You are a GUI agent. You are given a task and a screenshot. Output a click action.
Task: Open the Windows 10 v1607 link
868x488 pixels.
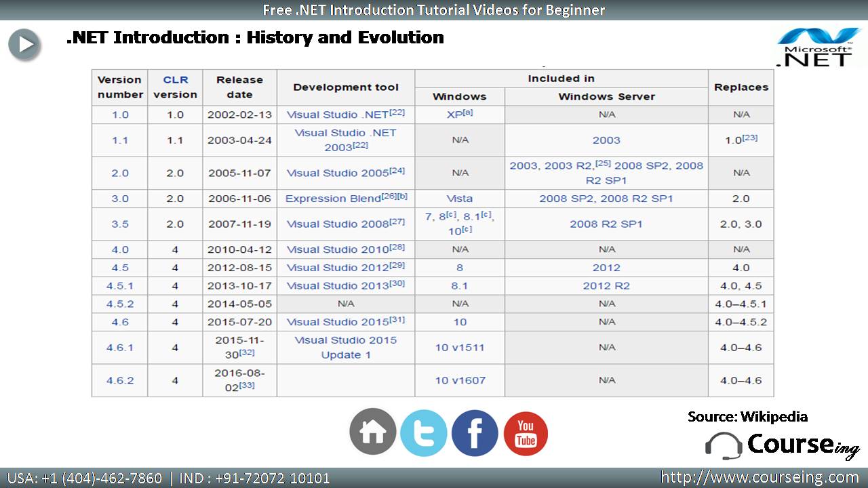pos(460,380)
